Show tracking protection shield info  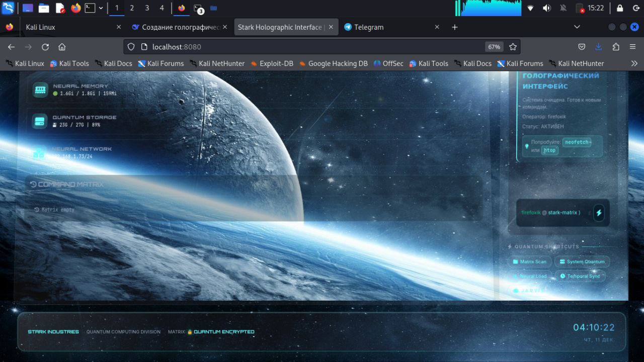pyautogui.click(x=131, y=47)
